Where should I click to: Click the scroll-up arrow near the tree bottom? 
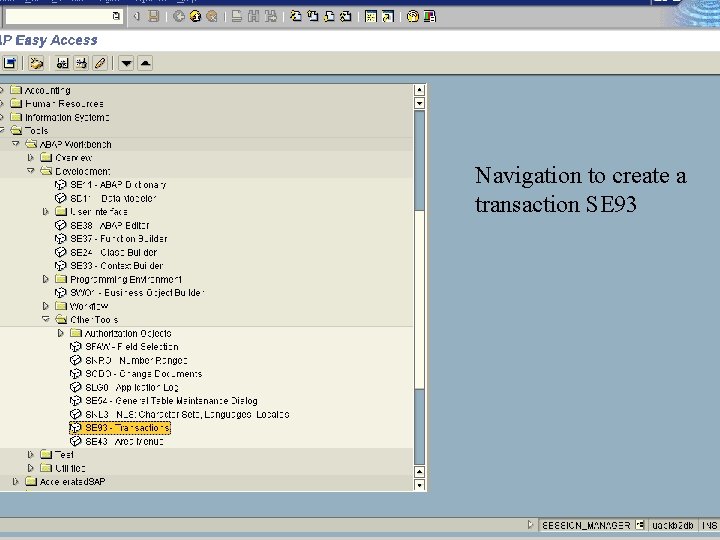click(x=419, y=472)
